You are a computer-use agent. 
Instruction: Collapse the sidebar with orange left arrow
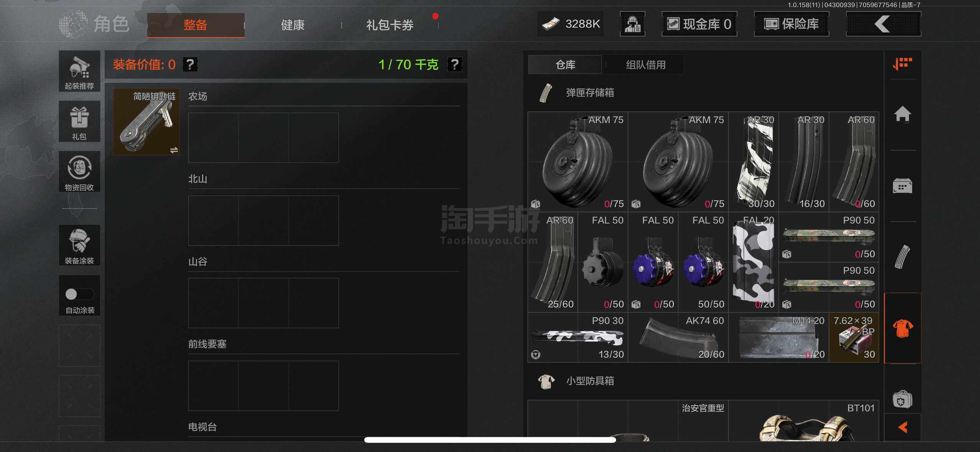tap(903, 427)
